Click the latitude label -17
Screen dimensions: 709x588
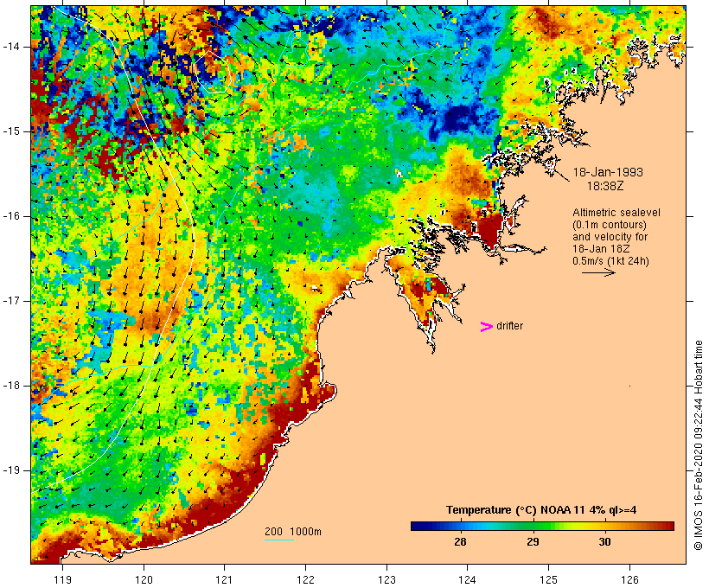point(11,301)
